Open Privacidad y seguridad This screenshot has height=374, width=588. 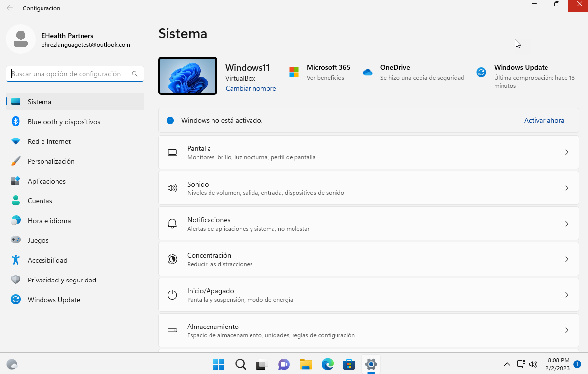click(x=75, y=280)
